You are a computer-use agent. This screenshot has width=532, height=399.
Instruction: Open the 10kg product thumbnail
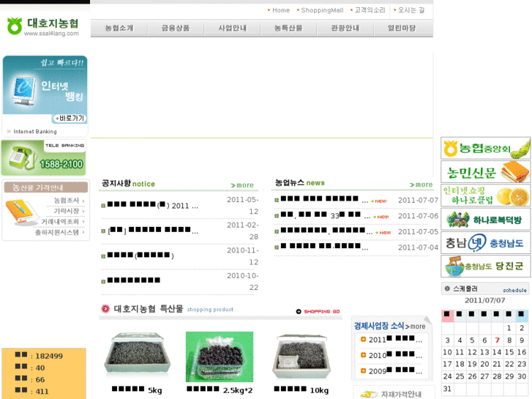pos(301,357)
